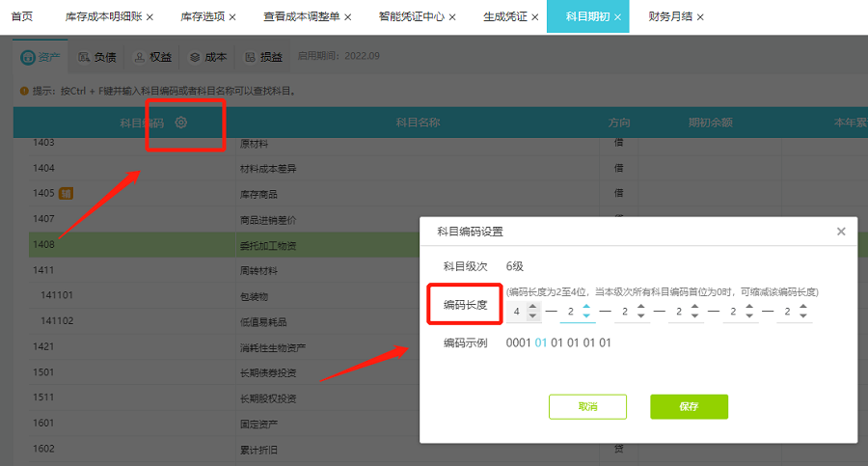Select account code 1421
This screenshot has height=466, width=868.
tap(43, 346)
